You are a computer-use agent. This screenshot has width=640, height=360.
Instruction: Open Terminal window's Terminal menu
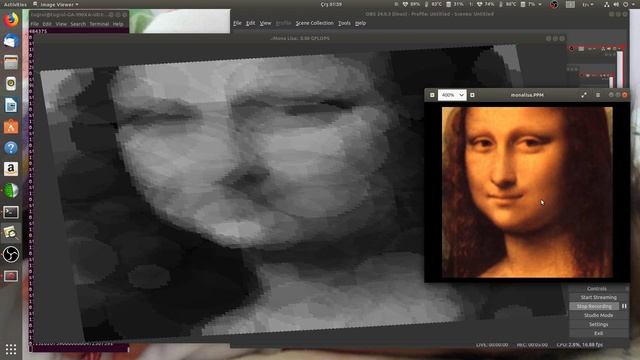(x=99, y=24)
